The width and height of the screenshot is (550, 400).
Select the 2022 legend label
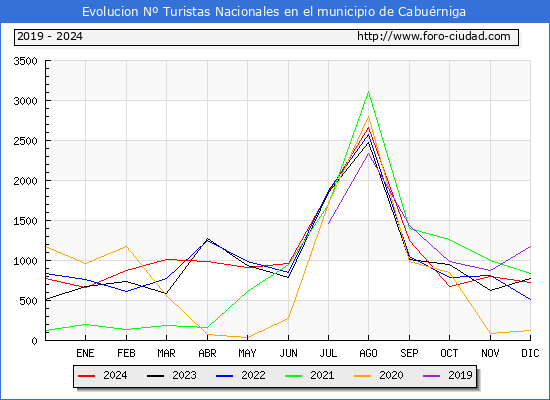tap(253, 375)
